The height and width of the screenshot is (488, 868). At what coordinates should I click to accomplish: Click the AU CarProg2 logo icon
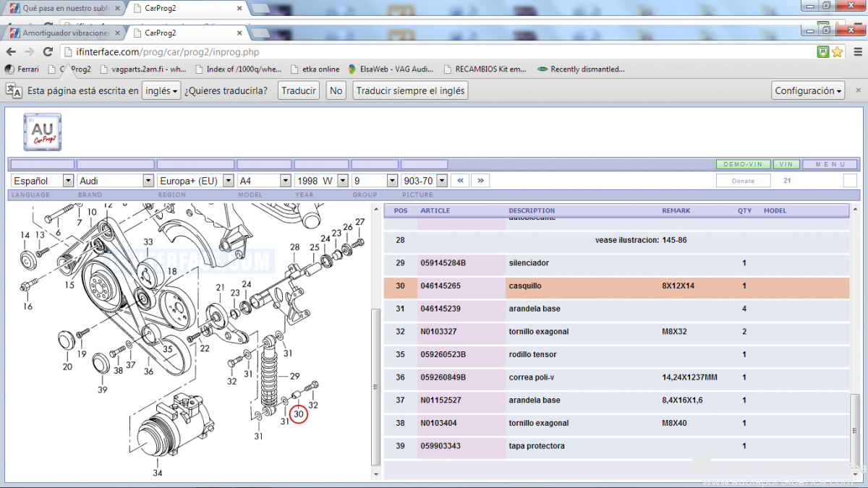pos(43,132)
